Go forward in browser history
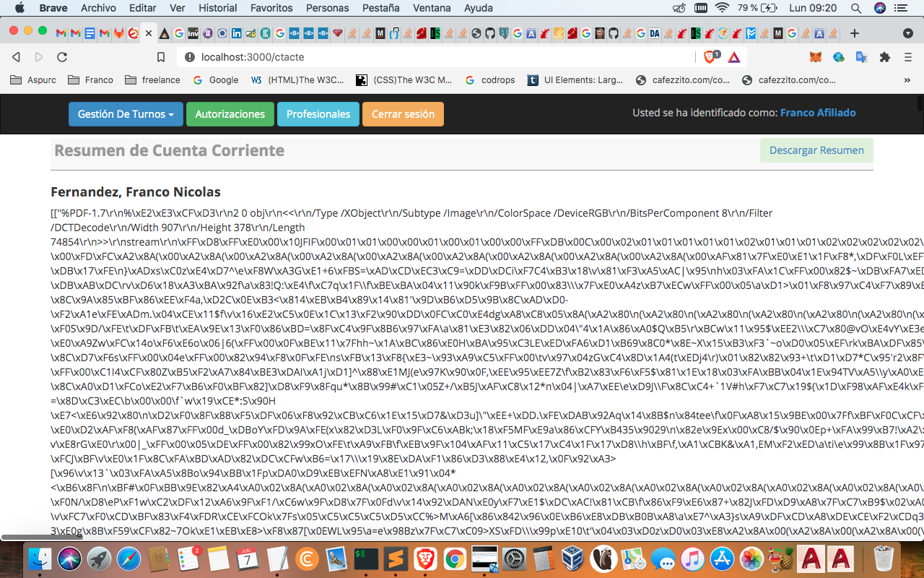The height and width of the screenshot is (578, 924). (x=39, y=57)
